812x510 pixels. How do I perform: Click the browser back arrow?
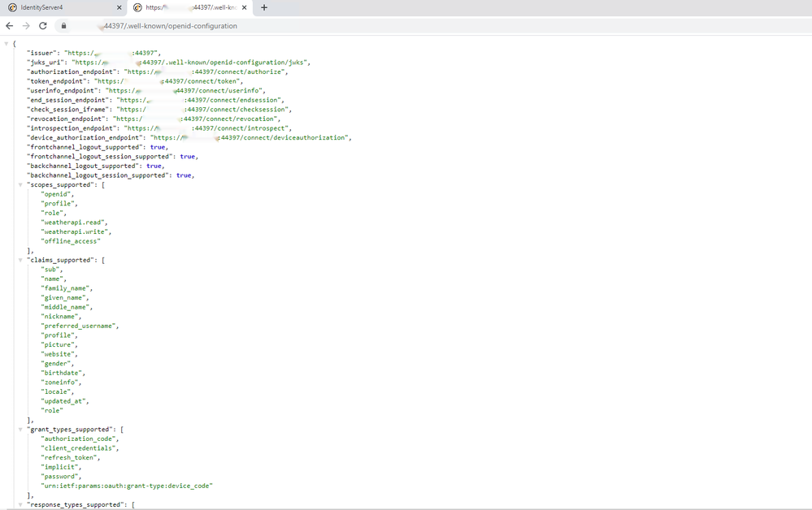9,26
